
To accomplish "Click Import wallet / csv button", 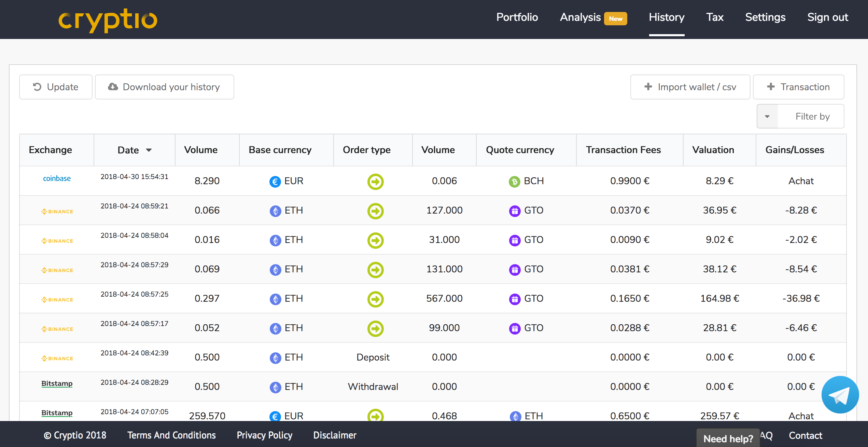I will point(690,87).
